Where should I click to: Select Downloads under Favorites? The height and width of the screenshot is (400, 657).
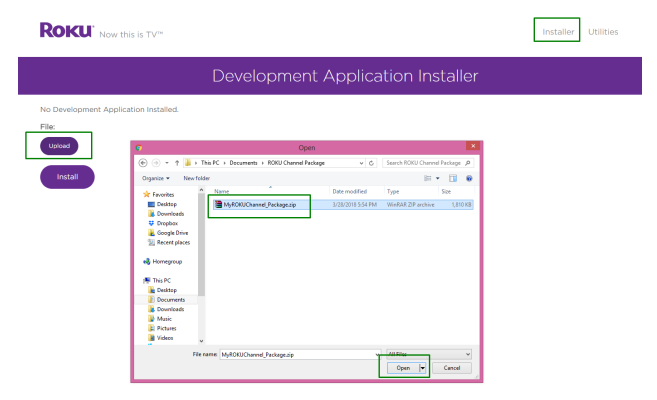pos(166,214)
